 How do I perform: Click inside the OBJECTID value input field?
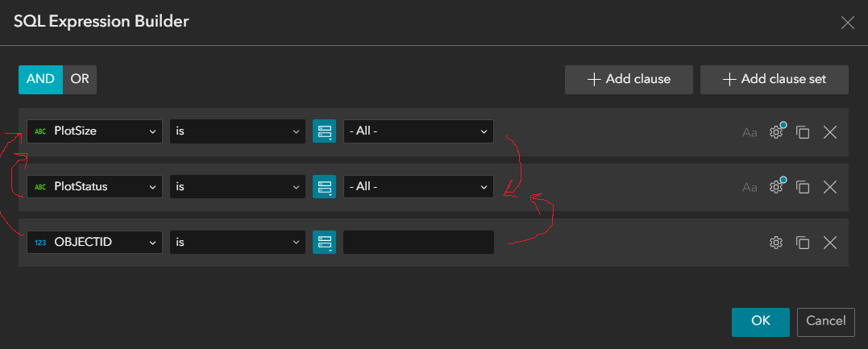[x=418, y=243]
